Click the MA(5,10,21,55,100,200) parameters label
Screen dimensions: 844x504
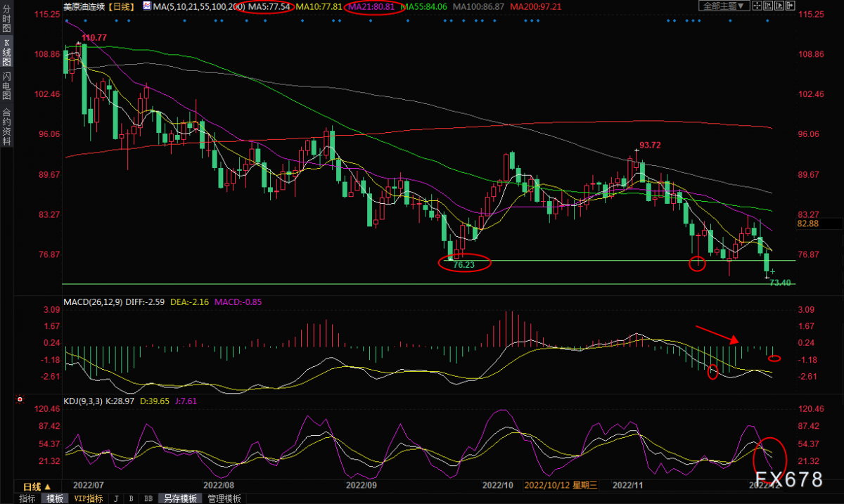coord(199,6)
